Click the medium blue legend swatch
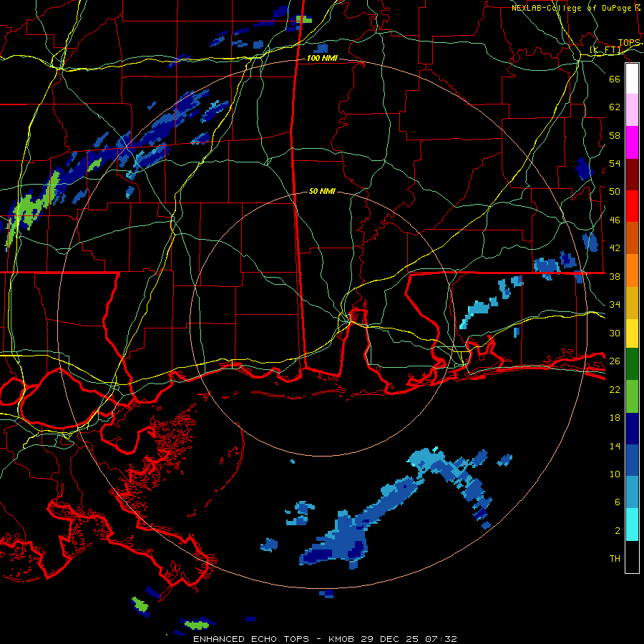 click(632, 461)
